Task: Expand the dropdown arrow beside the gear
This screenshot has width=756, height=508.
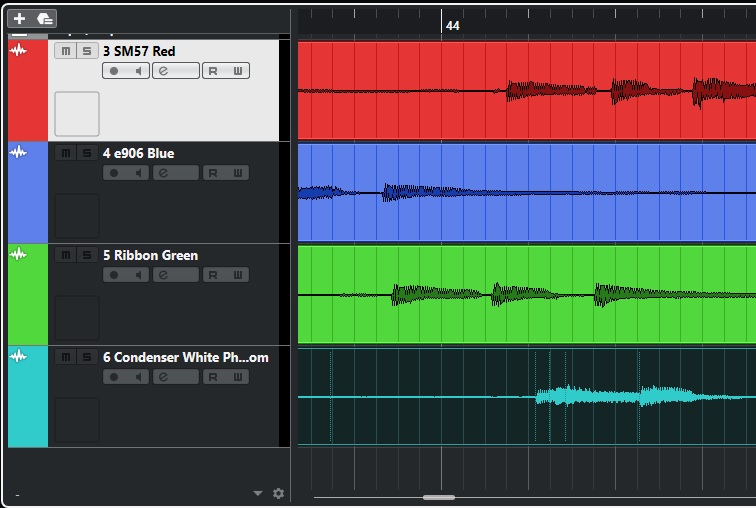Action: point(258,493)
